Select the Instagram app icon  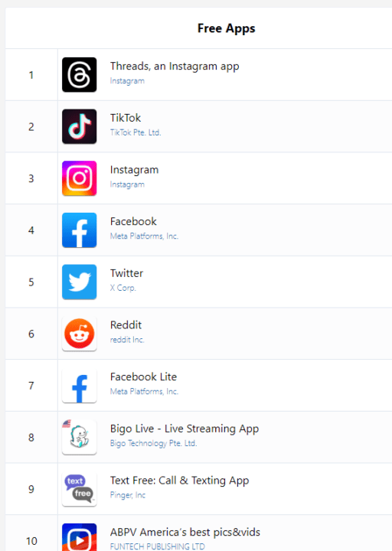click(x=79, y=178)
